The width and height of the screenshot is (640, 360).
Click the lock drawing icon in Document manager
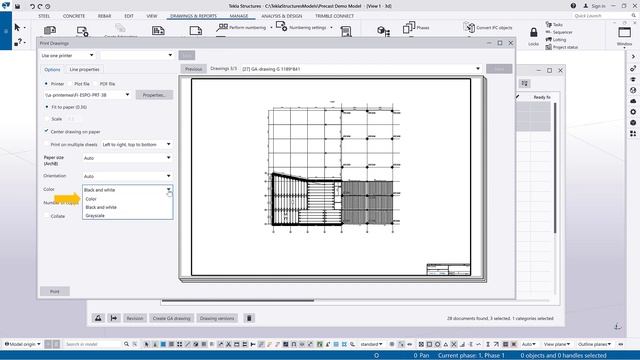[x=98, y=318]
